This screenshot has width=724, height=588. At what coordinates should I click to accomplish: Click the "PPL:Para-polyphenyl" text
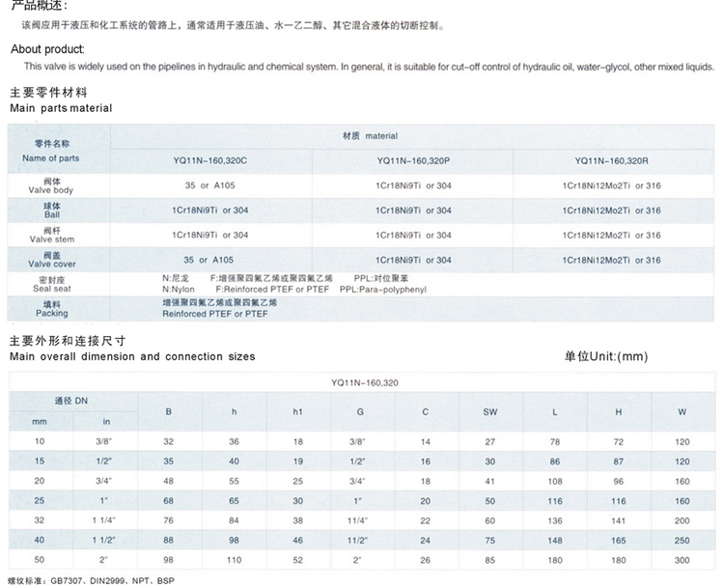click(383, 290)
